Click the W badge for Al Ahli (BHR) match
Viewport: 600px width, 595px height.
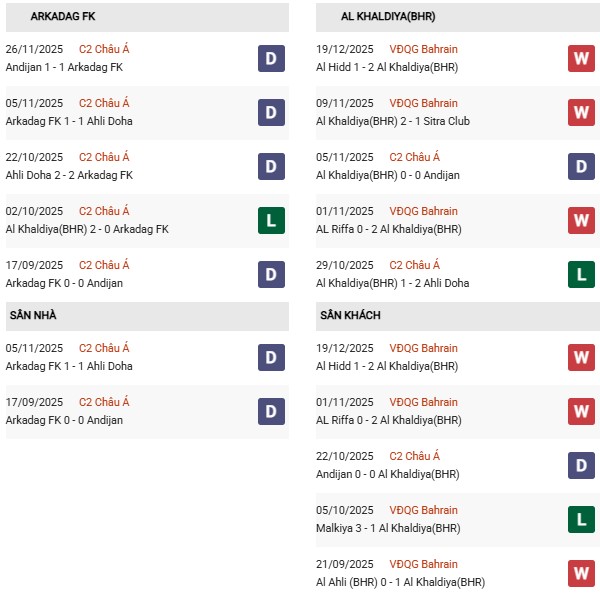581,573
